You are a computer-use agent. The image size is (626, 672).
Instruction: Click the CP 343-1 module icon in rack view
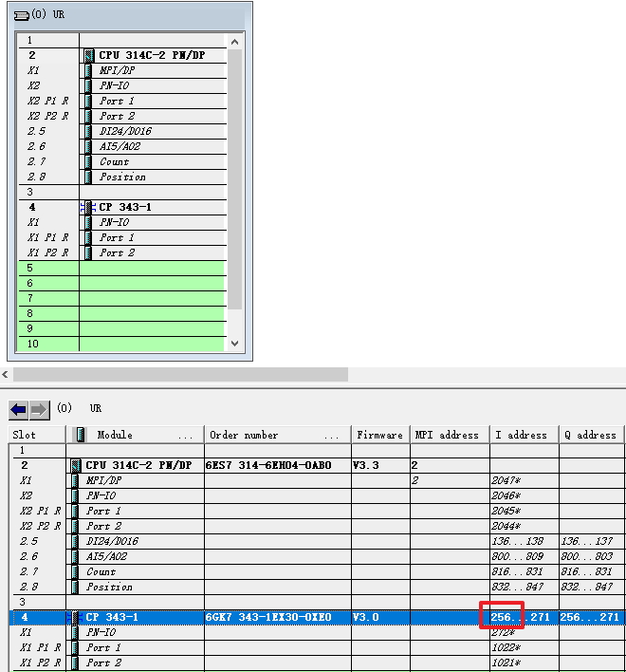[x=88, y=208]
